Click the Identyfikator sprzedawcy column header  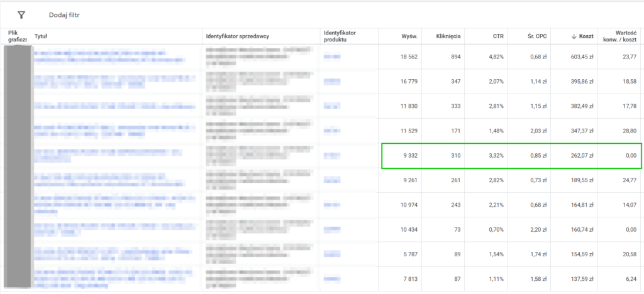point(238,36)
